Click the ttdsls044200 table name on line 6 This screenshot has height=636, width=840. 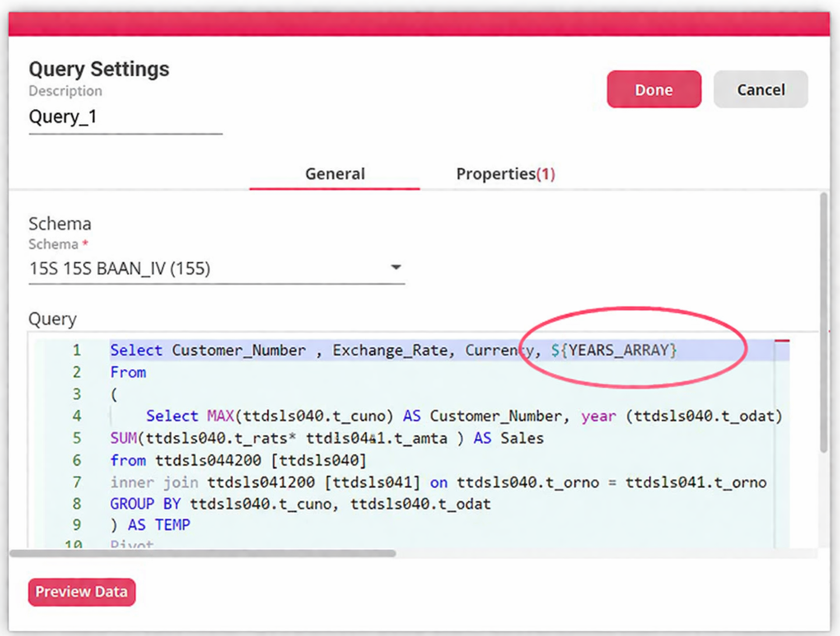208,461
